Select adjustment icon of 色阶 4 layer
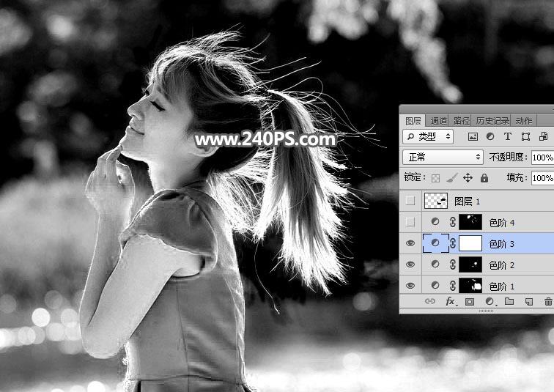554x392 pixels. [435, 221]
